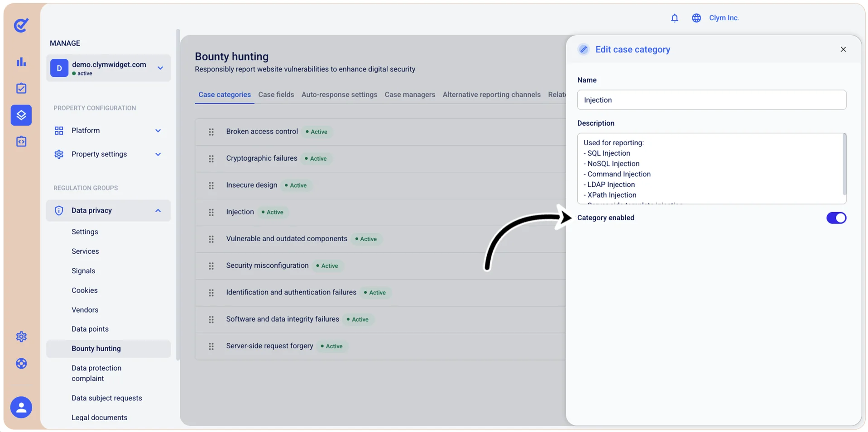The height and width of the screenshot is (432, 868).
Task: Toggle the Category enabled switch
Action: (x=836, y=218)
